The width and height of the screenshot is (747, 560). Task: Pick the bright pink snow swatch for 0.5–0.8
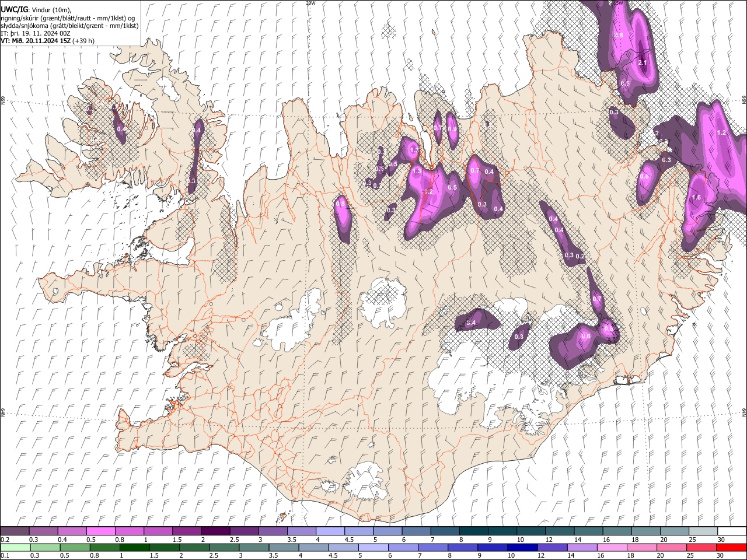[100, 531]
